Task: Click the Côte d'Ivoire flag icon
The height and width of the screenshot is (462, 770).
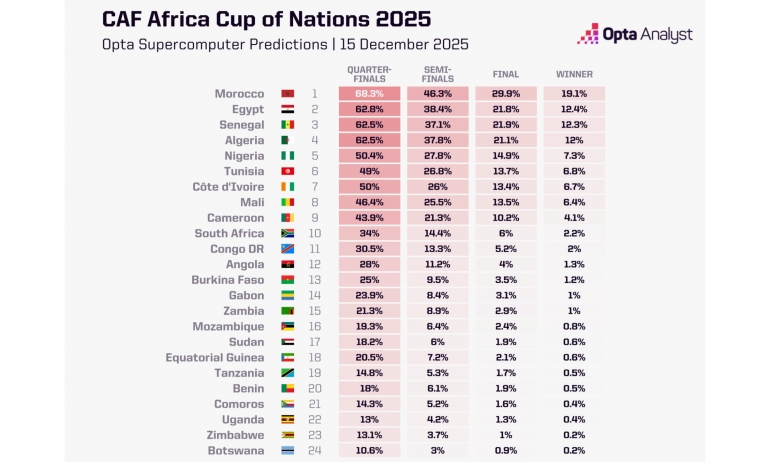Action: click(x=287, y=187)
